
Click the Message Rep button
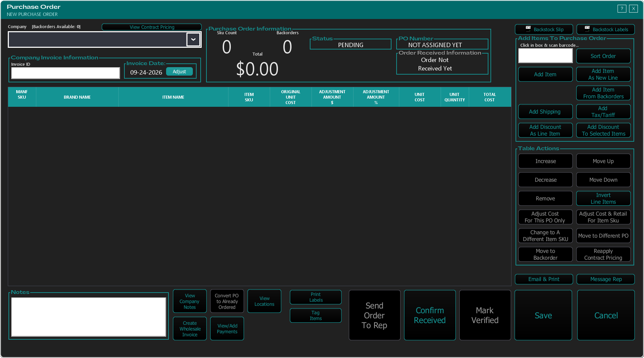click(x=606, y=279)
